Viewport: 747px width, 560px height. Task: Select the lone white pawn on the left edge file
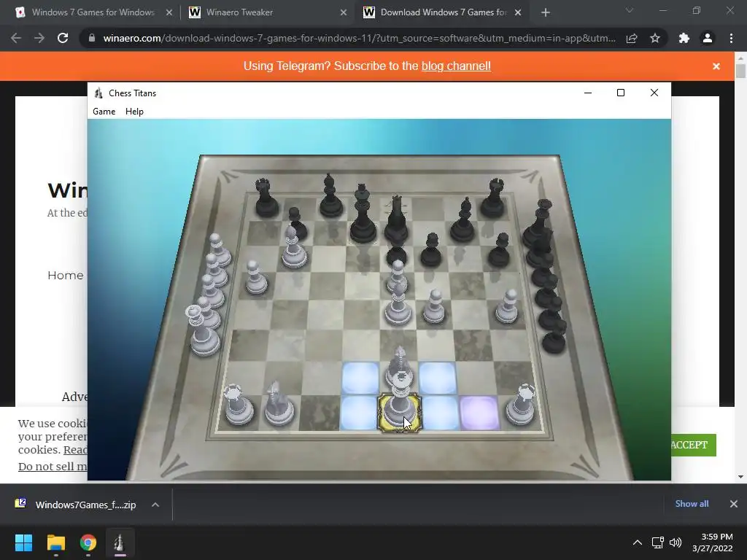click(256, 277)
